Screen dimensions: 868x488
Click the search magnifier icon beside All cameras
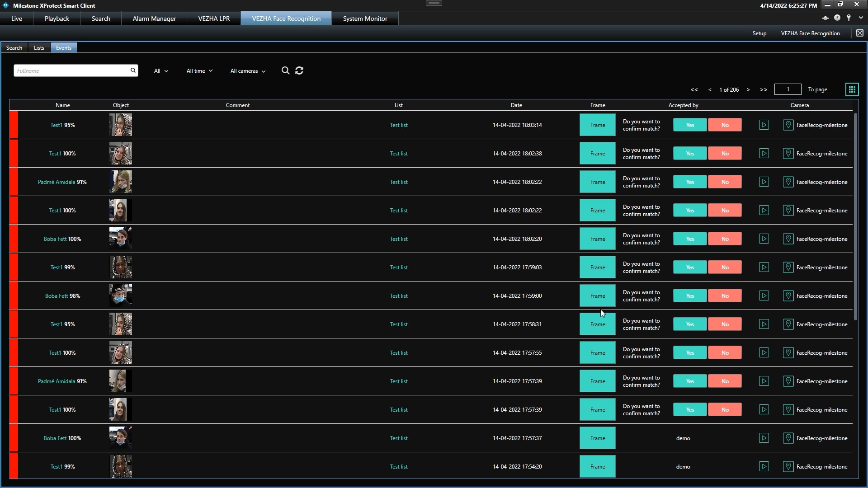(x=285, y=70)
